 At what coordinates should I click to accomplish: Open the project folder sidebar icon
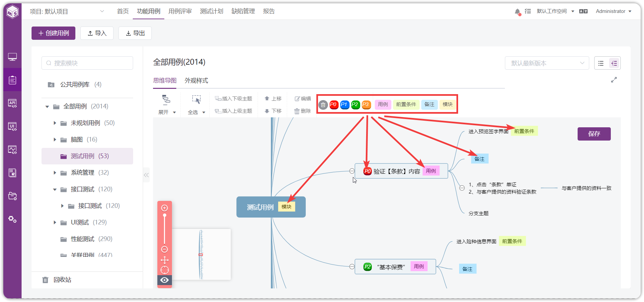pyautogui.click(x=13, y=196)
